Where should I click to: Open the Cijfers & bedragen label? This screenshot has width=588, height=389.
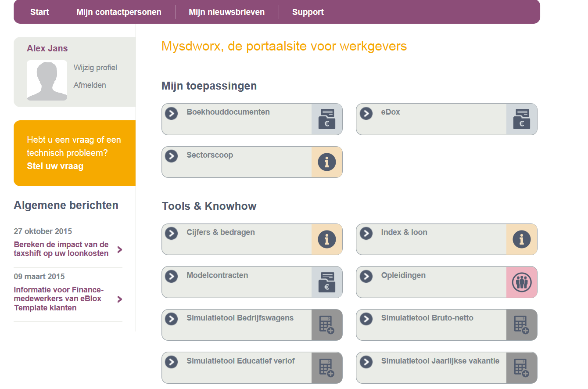point(221,232)
